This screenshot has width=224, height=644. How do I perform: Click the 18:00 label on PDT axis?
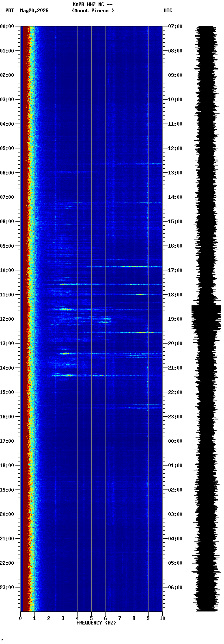(7, 466)
